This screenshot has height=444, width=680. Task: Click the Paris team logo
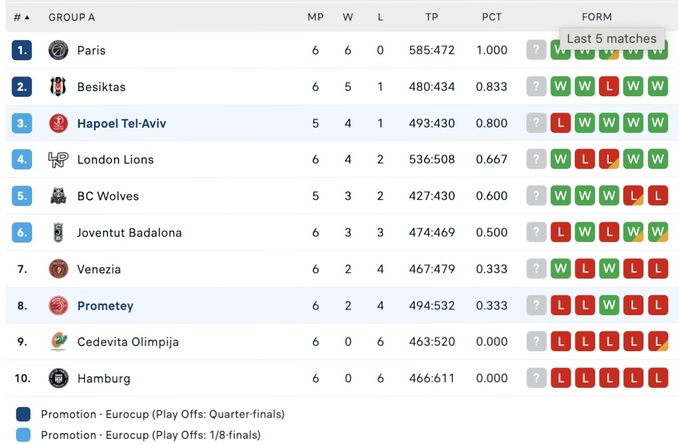[x=58, y=50]
